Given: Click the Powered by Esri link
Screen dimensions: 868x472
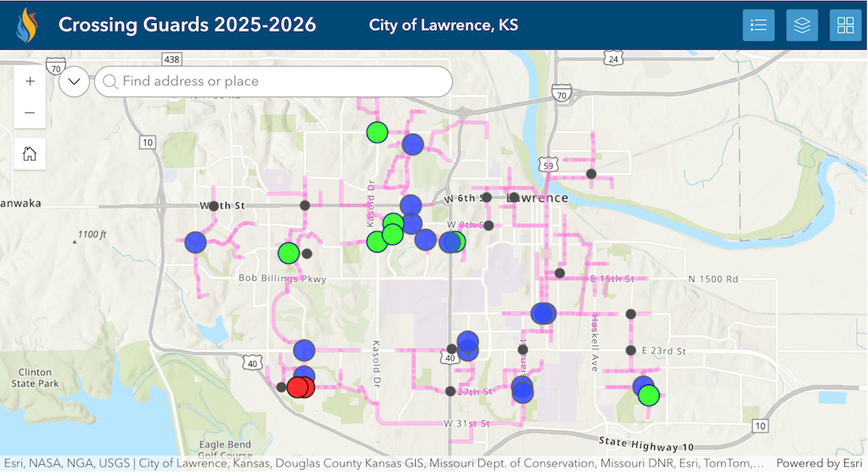Looking at the screenshot, I should coord(819,463).
